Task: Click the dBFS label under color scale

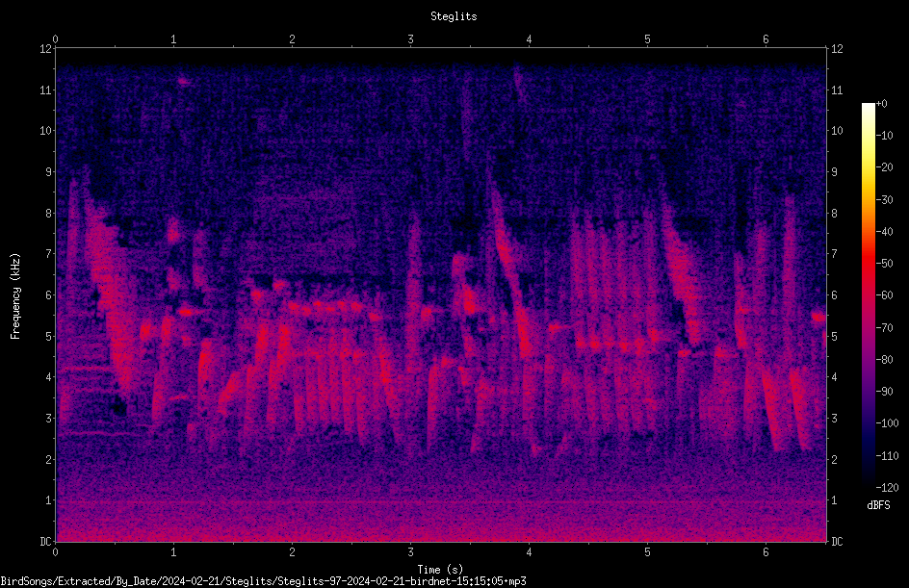Action: point(878,505)
